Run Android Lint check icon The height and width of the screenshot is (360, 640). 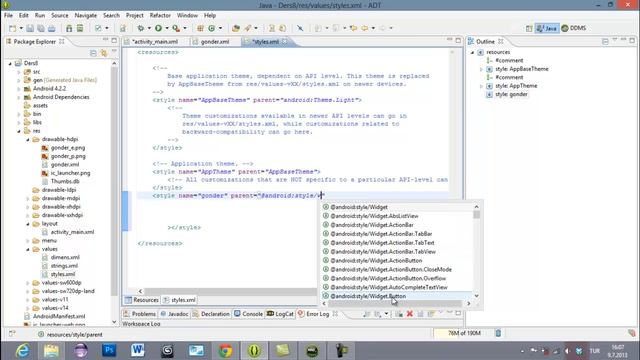point(98,28)
